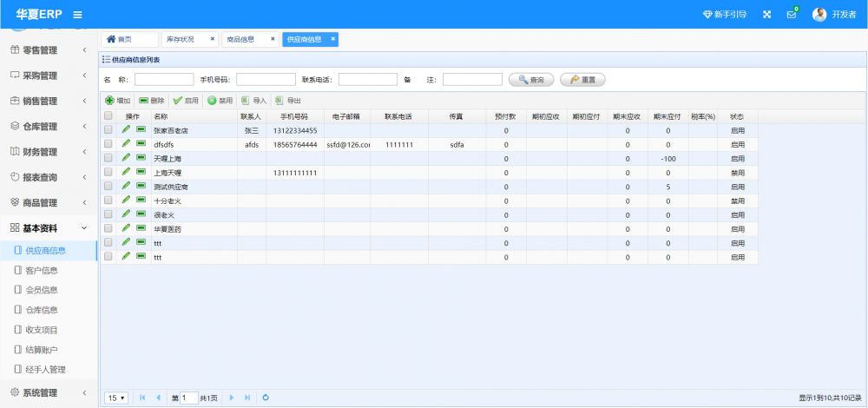
Task: Delete the 华夏医药 supplier row
Action: tap(141, 227)
